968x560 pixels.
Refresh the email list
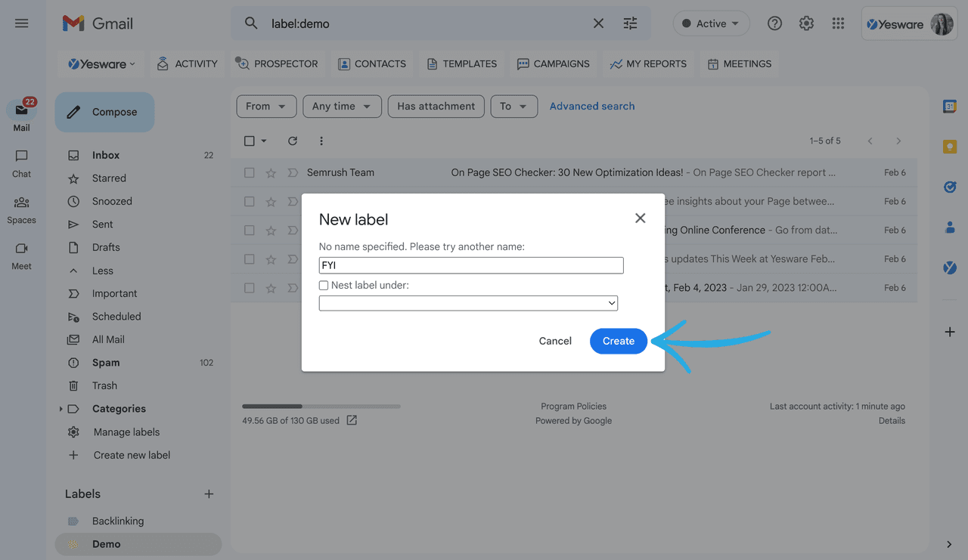(293, 141)
